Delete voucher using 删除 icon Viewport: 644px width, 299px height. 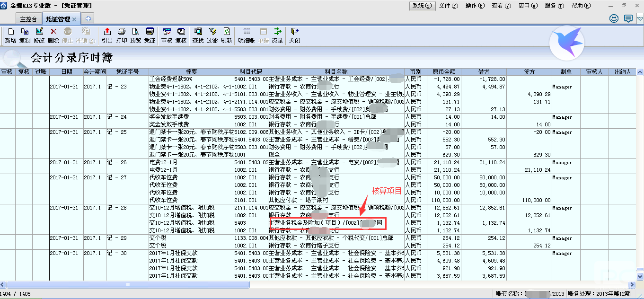[x=53, y=35]
